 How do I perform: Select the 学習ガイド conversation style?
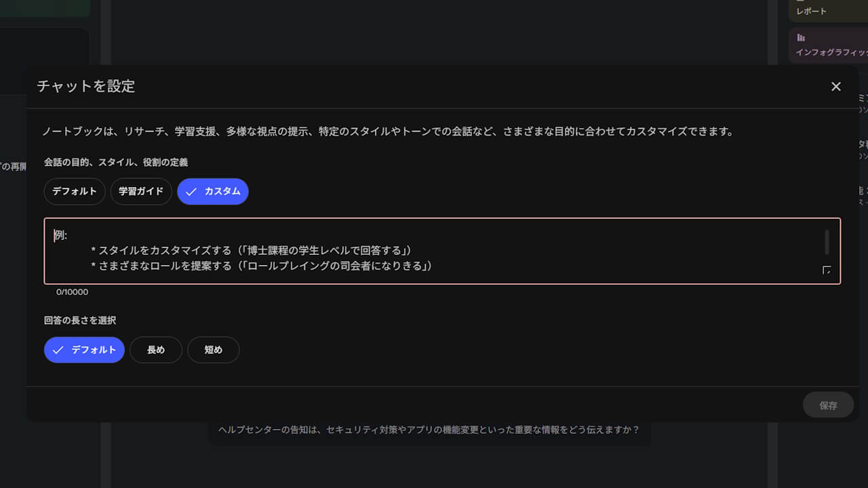(141, 191)
